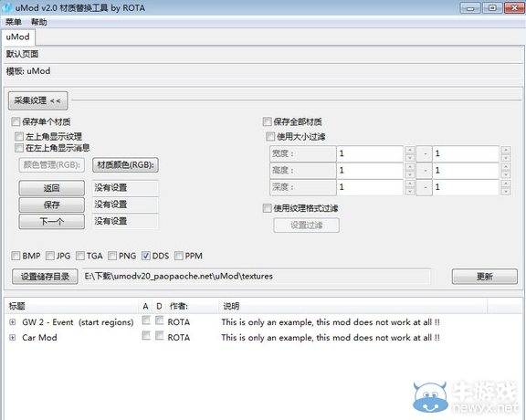Toggle the DDS format checkbox

click(x=145, y=256)
